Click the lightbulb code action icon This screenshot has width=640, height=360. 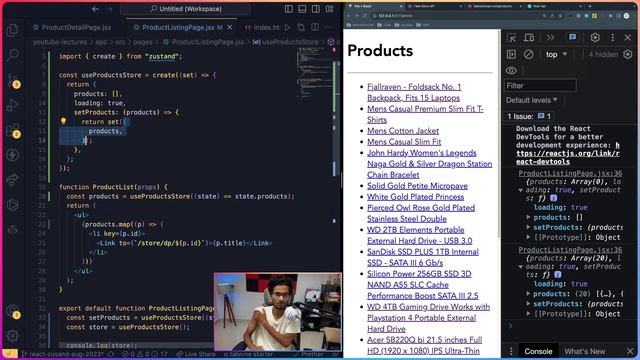[63, 121]
